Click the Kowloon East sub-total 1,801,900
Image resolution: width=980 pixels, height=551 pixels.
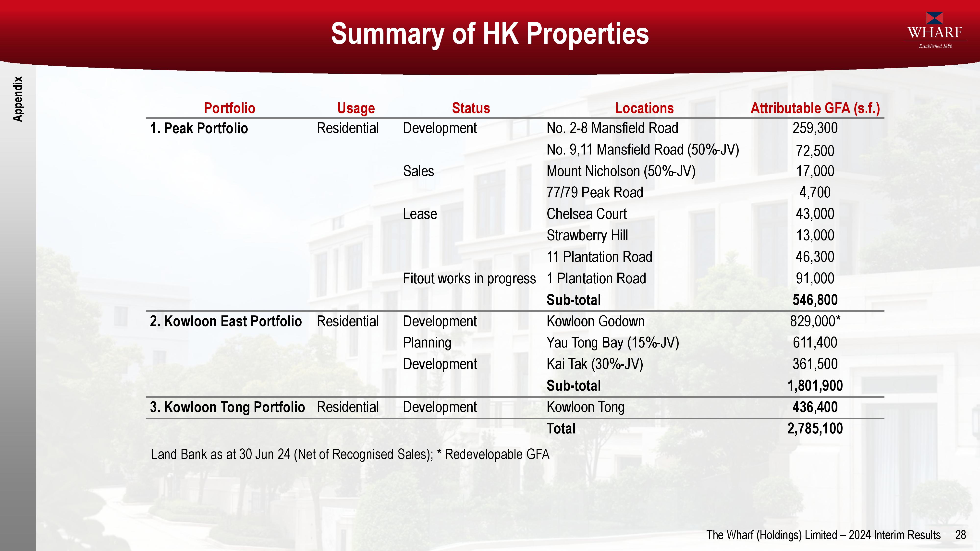[x=815, y=386]
